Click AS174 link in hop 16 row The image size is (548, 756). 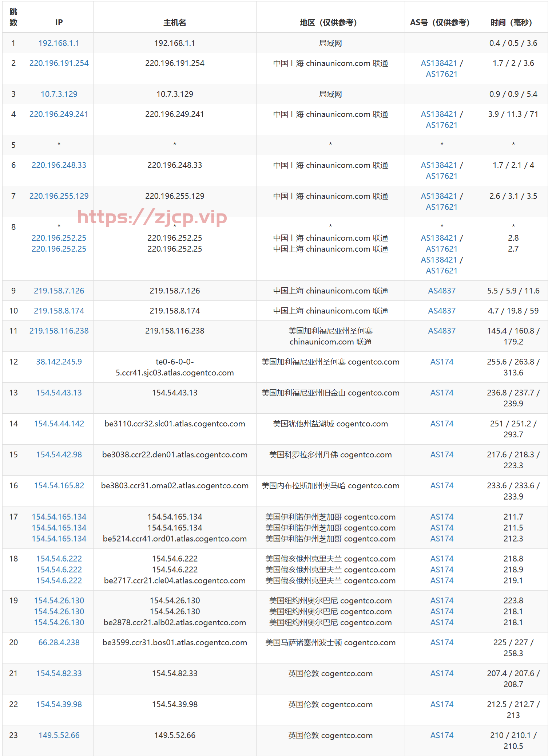pyautogui.click(x=442, y=485)
